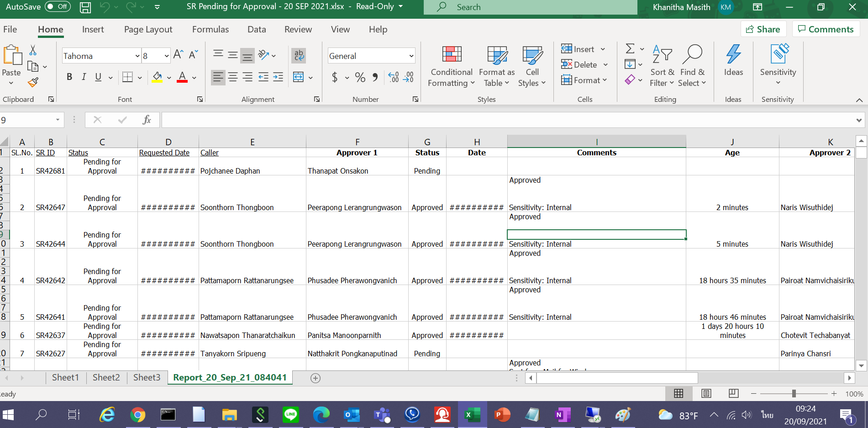
Task: Click Decrease Decimal icon
Action: click(408, 77)
